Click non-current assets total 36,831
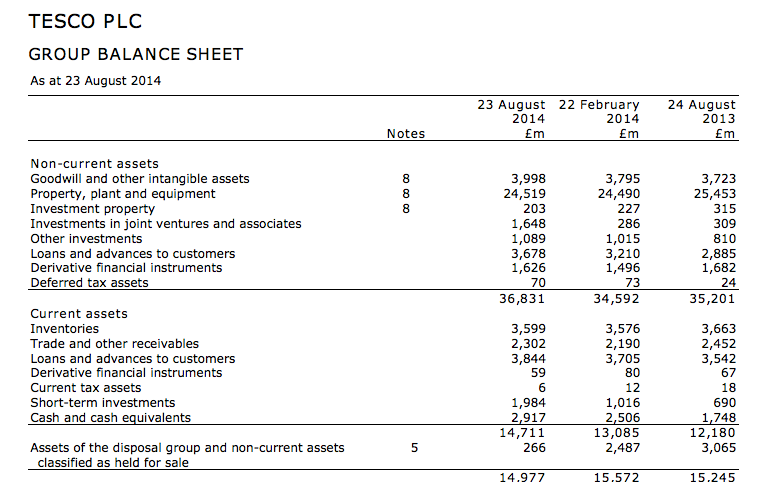 (x=522, y=299)
